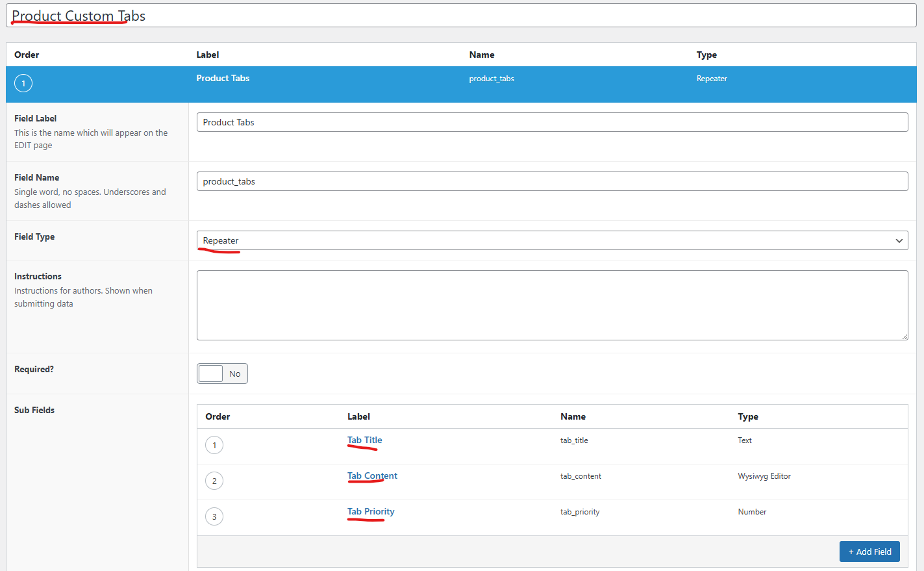Open the Tab Title sub field
This screenshot has width=924, height=571.
point(364,440)
